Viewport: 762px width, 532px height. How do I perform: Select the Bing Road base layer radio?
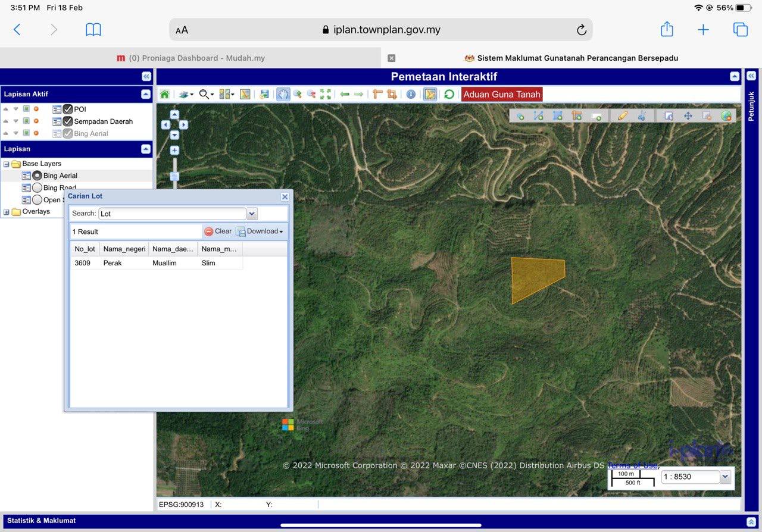pyautogui.click(x=37, y=188)
